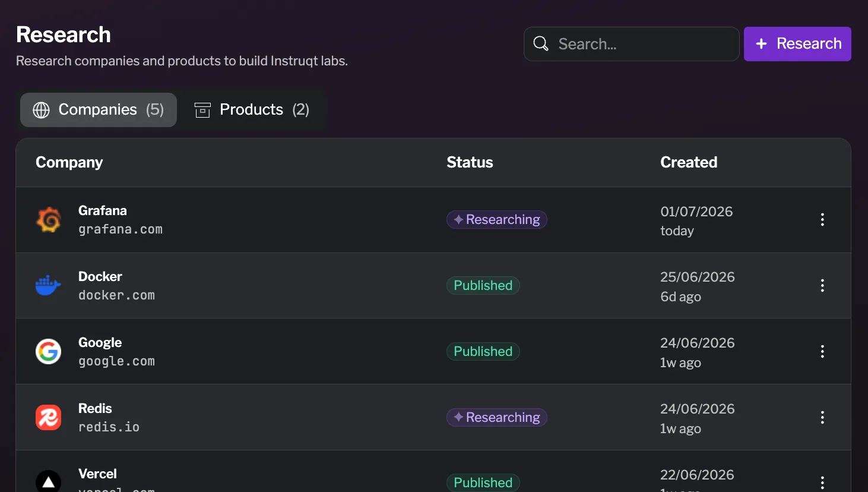This screenshot has height=492, width=868.
Task: Open the three-dot menu for Redis
Action: click(822, 418)
